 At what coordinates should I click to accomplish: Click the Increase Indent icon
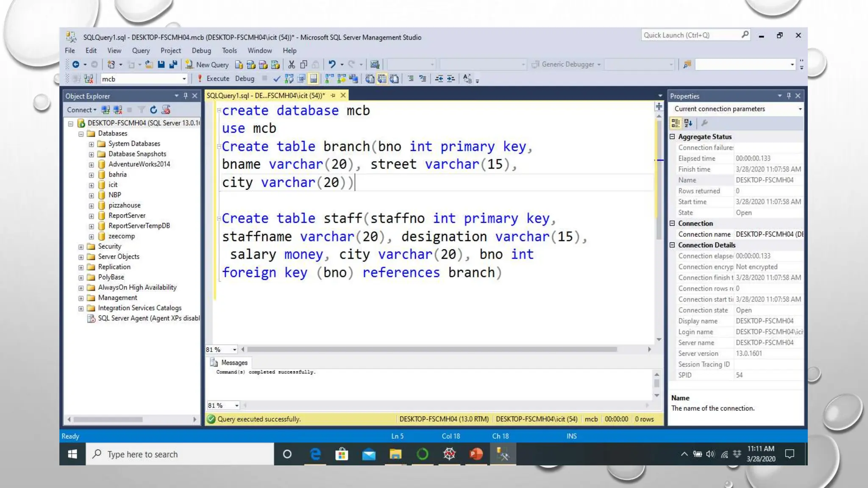point(451,79)
